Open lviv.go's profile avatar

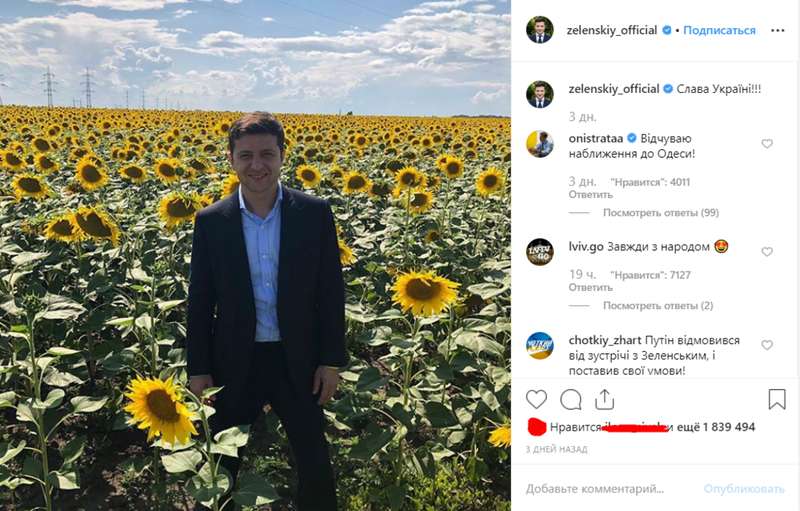(x=540, y=252)
